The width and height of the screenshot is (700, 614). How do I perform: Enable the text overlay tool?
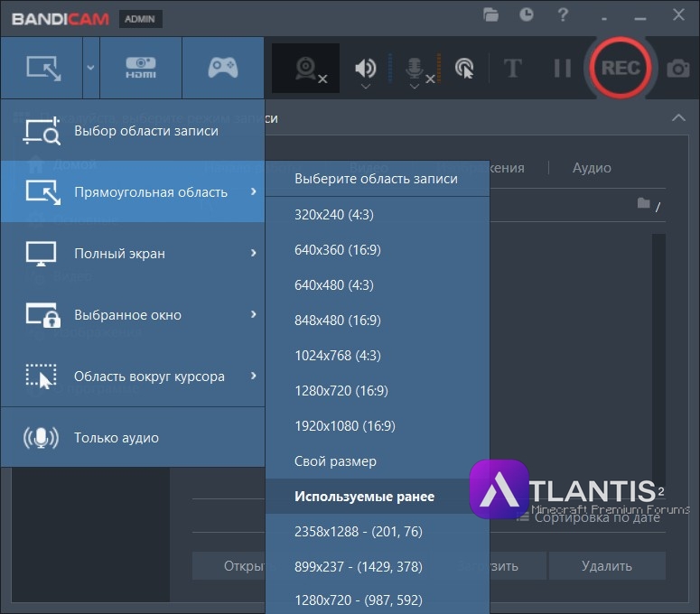pyautogui.click(x=512, y=69)
